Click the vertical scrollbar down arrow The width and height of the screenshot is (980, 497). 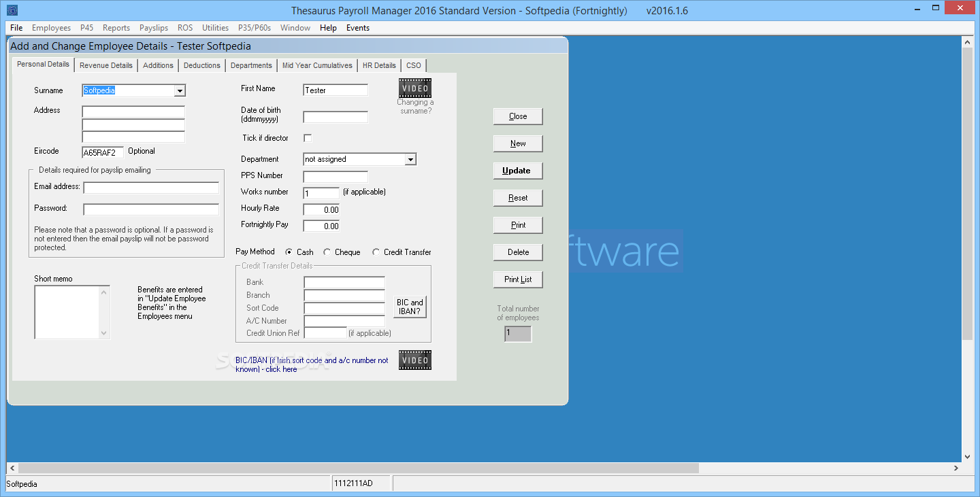coord(967,457)
